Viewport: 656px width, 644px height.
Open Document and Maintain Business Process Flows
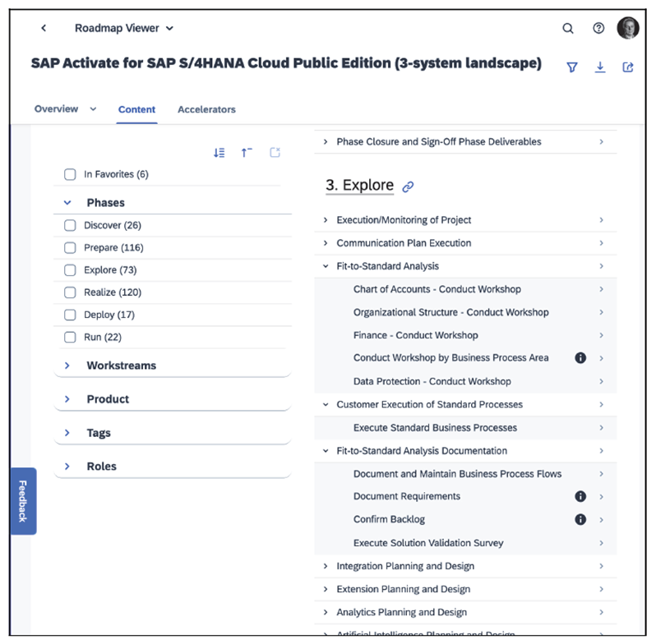(457, 474)
